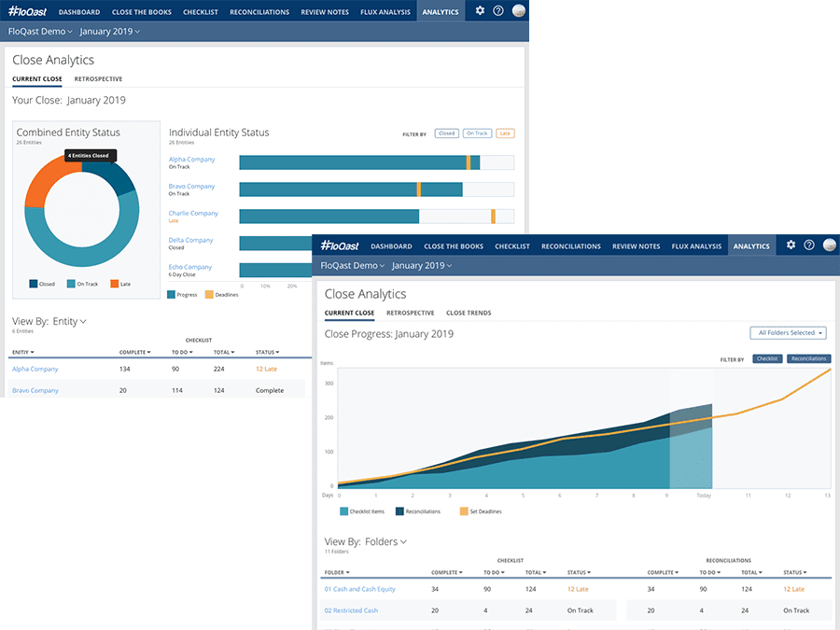Click Checklist Items legend swatch
This screenshot has height=630, width=840.
click(x=343, y=511)
